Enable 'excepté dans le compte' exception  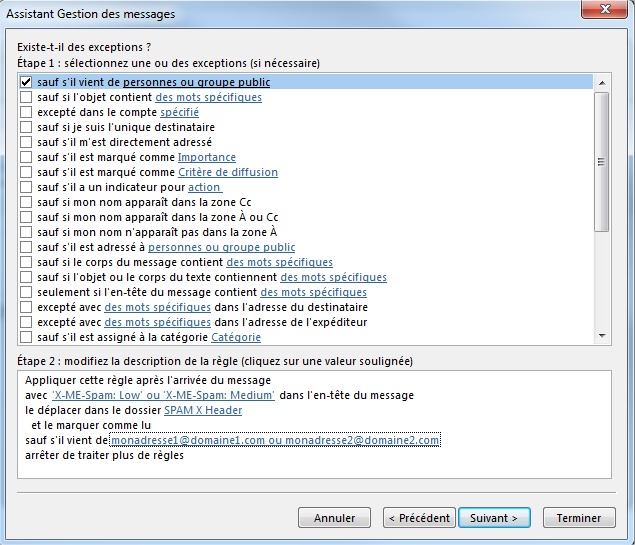point(26,113)
